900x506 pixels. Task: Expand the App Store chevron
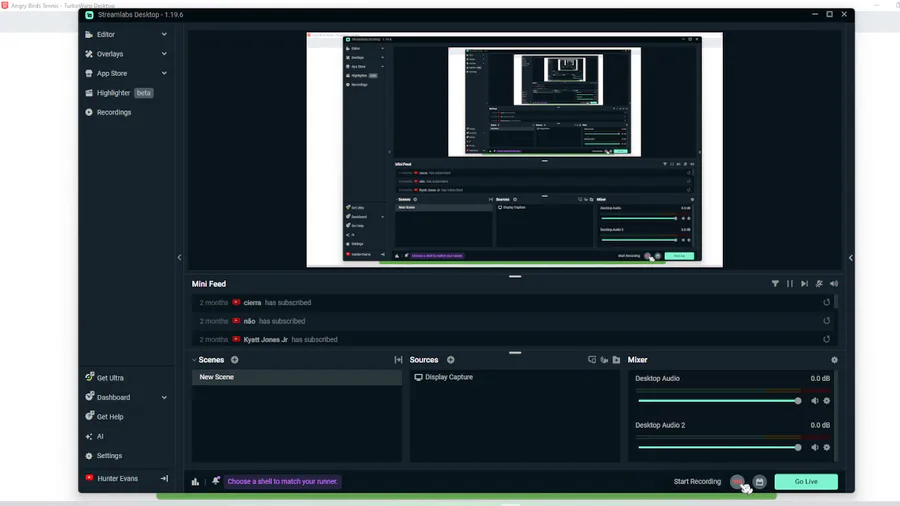[164, 73]
